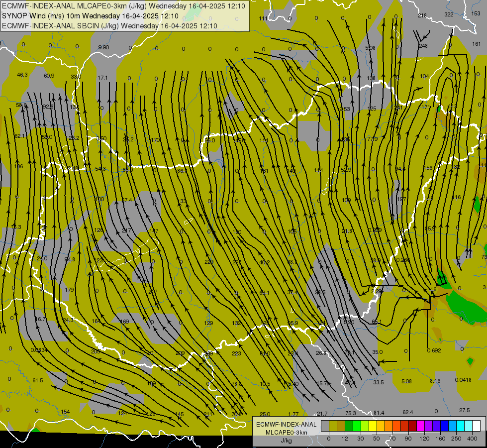Click the map value 60.9
The height and width of the screenshot is (448, 487).
click(49, 76)
